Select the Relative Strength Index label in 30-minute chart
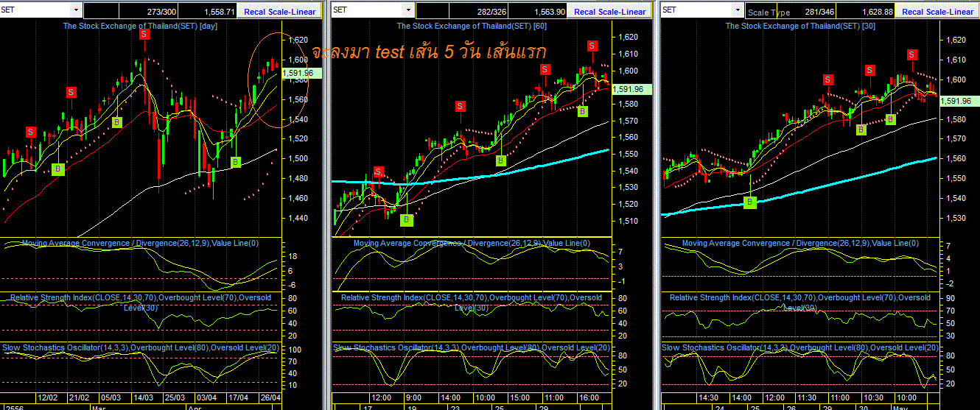The height and width of the screenshot is (410, 980). tap(800, 302)
